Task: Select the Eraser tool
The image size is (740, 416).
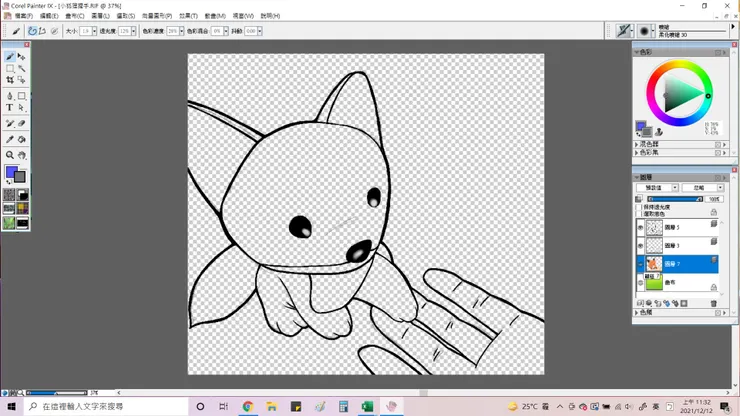Action: (x=22, y=124)
